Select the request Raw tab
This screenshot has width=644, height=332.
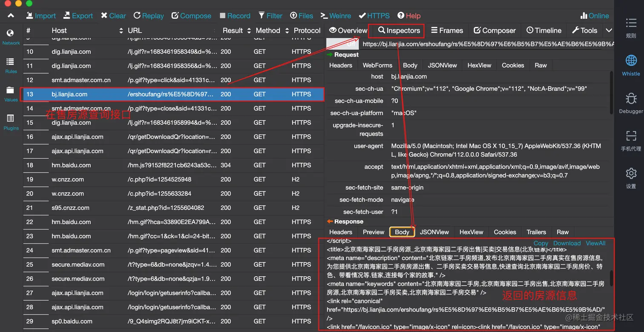(540, 65)
